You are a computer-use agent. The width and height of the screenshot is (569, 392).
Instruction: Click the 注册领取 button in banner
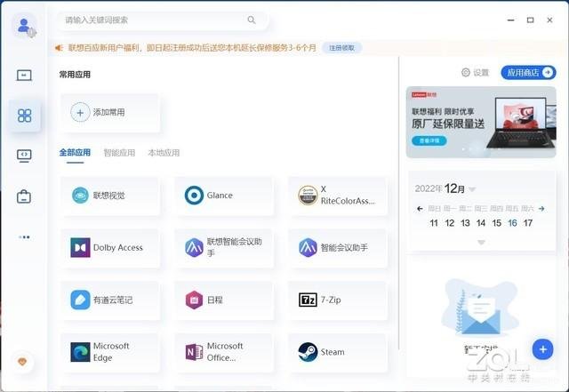[341, 48]
